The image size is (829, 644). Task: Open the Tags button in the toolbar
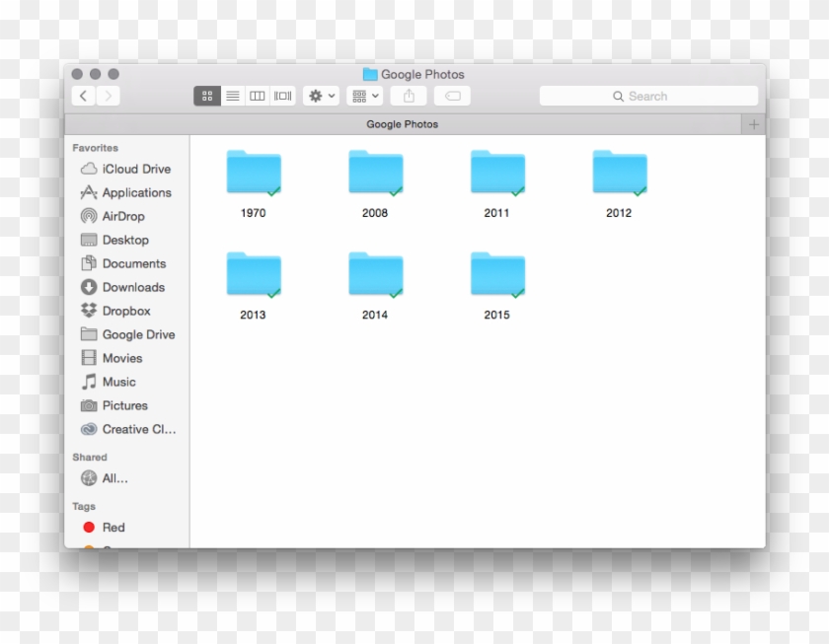pyautogui.click(x=451, y=96)
